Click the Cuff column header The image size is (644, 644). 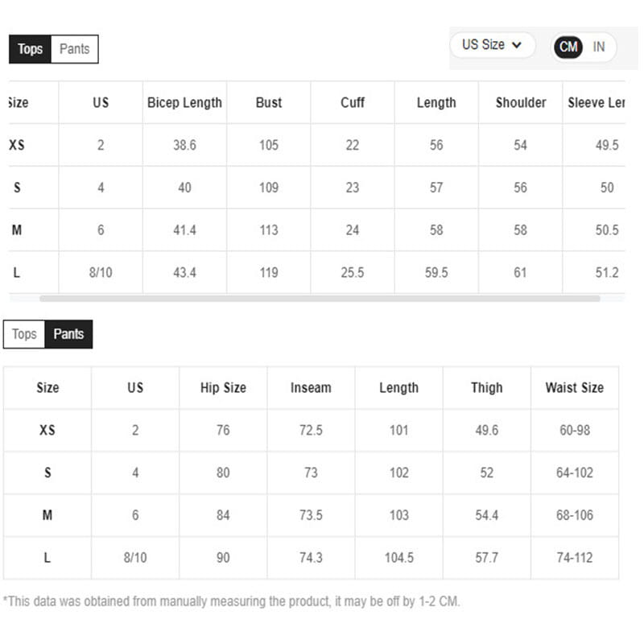[353, 102]
